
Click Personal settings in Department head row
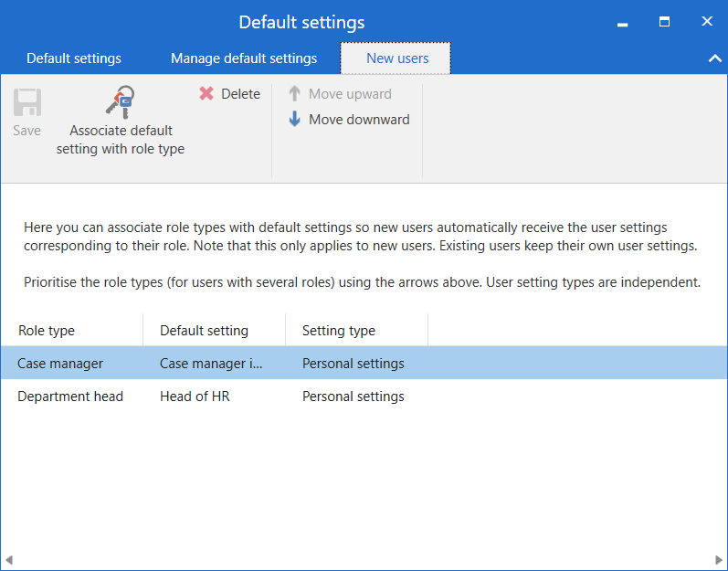[353, 397]
